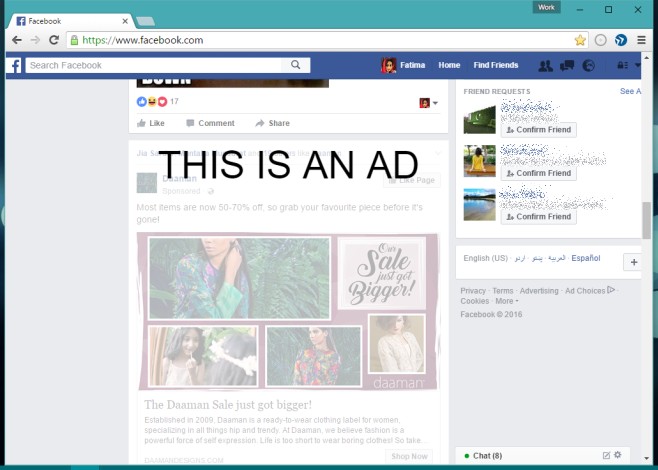
Task: Open a new tab button
Action: point(146,21)
